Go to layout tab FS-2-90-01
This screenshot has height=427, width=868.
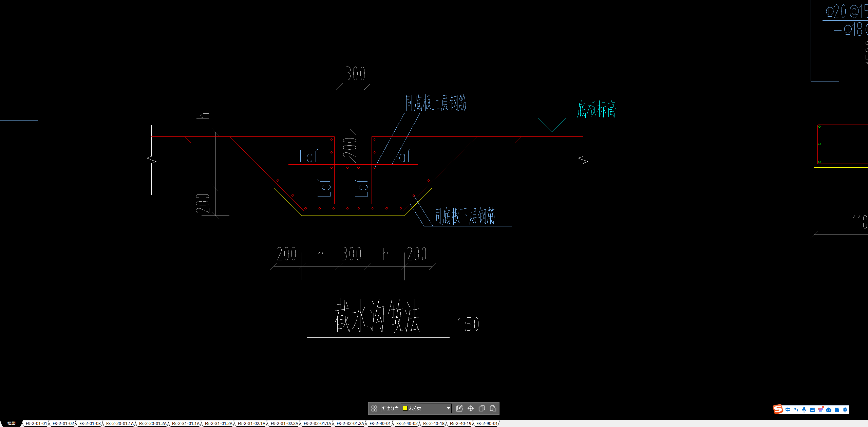pos(487,423)
